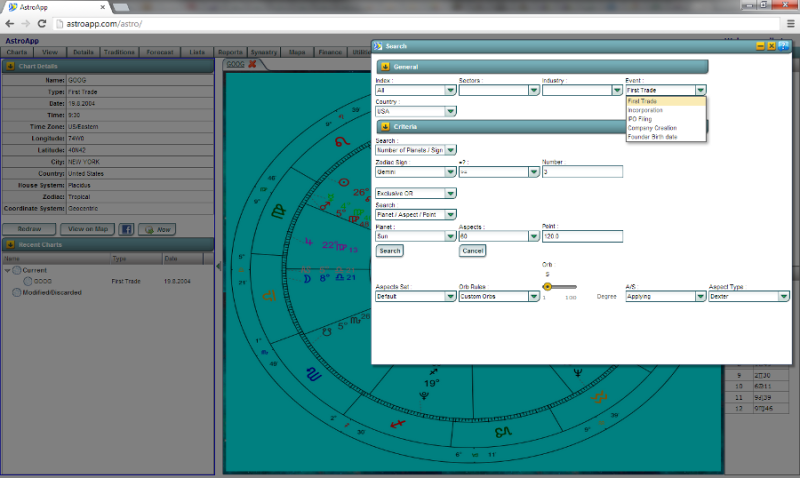Expand the Aspect Type dropdown showing Dexter
The image size is (800, 478).
point(783,297)
